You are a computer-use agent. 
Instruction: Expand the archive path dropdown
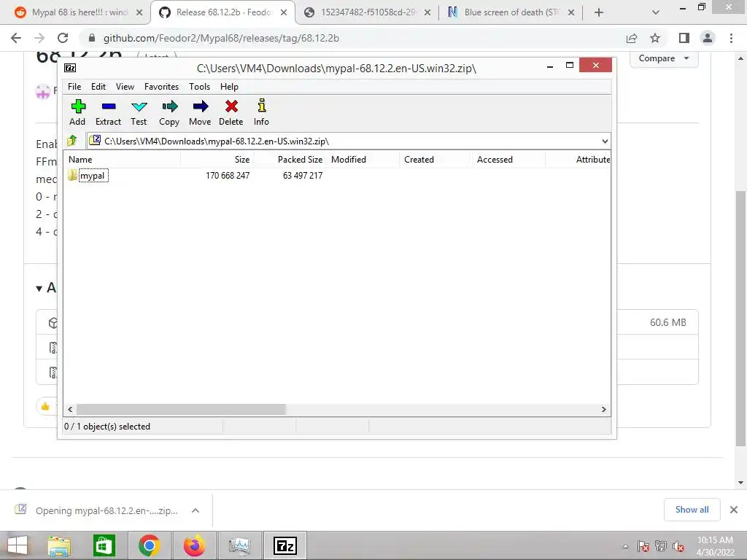click(x=605, y=141)
